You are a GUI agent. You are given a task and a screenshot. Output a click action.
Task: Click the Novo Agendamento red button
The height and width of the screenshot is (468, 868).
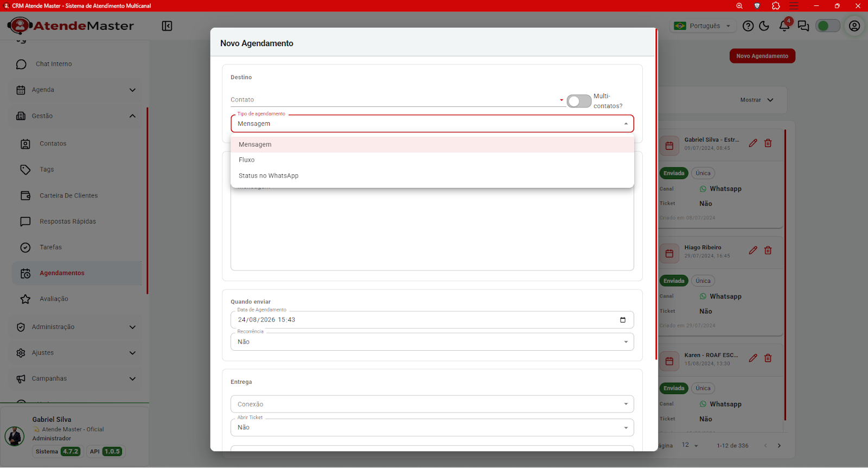762,56
